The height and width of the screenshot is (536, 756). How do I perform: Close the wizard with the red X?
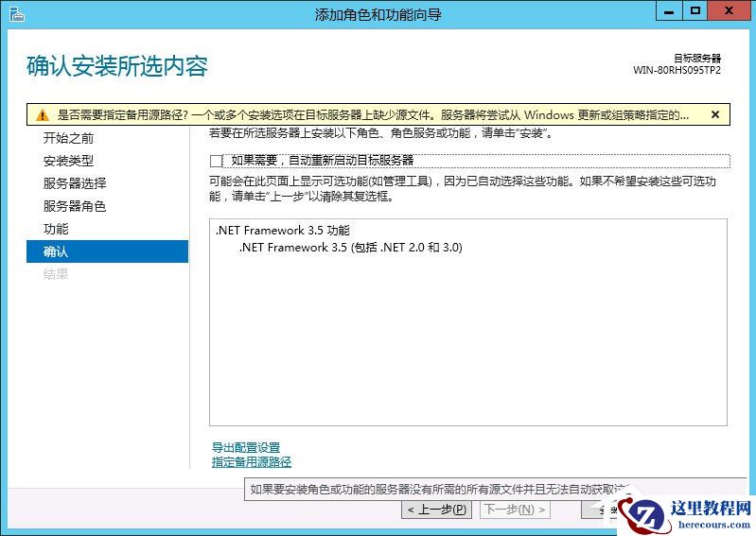tap(729, 11)
